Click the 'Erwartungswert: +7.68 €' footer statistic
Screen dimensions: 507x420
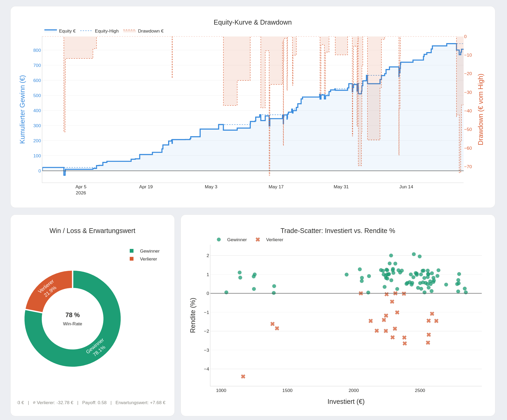pyautogui.click(x=140, y=403)
